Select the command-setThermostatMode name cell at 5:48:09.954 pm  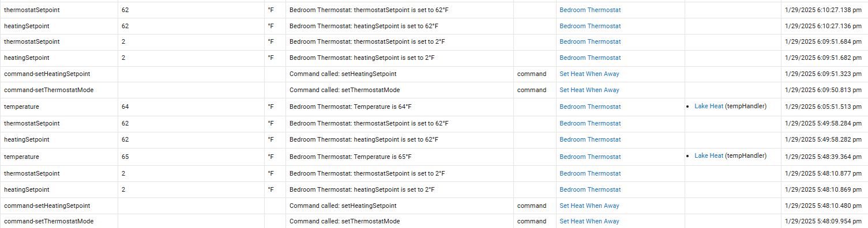(x=59, y=221)
